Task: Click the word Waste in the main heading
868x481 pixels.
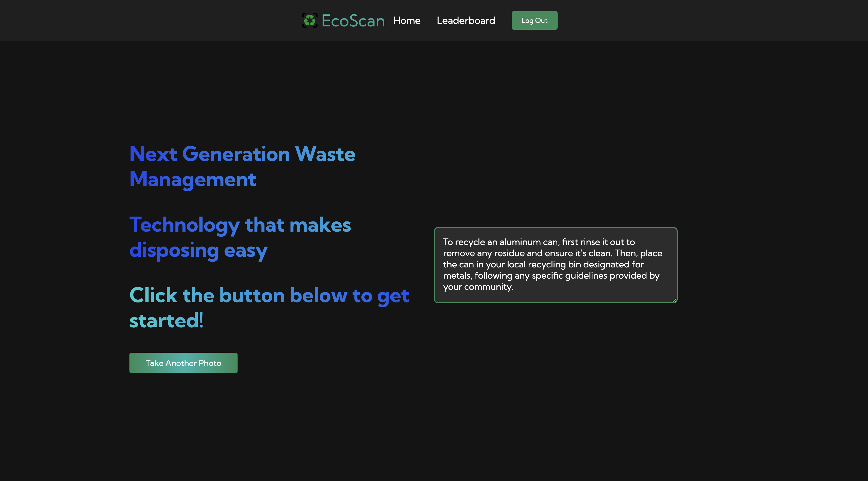Action: (x=325, y=154)
